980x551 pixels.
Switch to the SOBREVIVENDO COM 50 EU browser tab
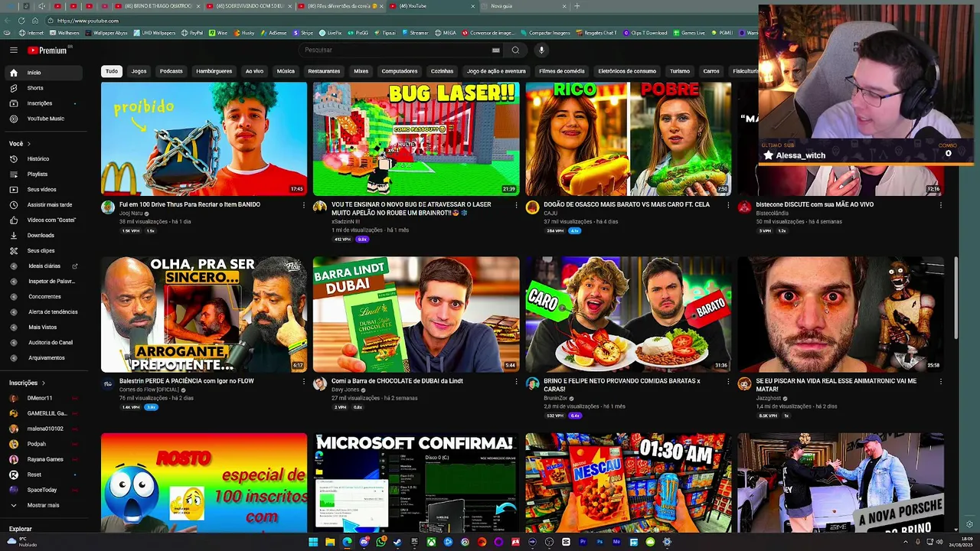click(x=249, y=6)
